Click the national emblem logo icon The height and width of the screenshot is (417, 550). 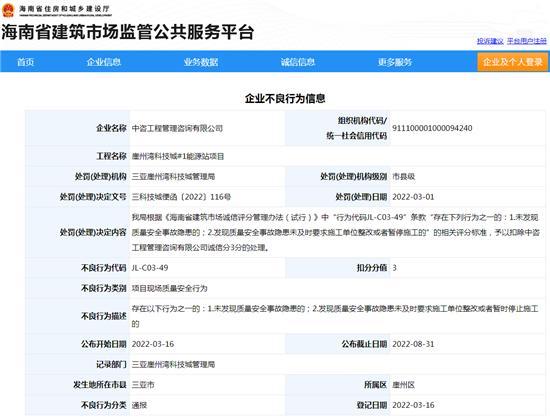pyautogui.click(x=8, y=10)
